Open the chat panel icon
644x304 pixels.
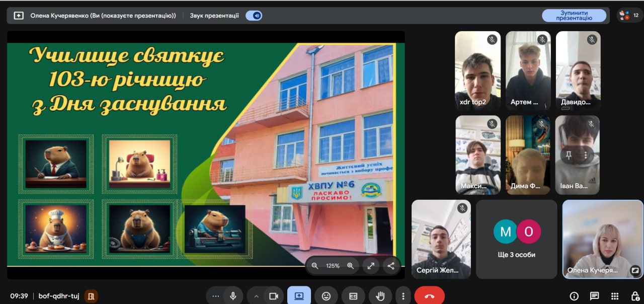(594, 296)
